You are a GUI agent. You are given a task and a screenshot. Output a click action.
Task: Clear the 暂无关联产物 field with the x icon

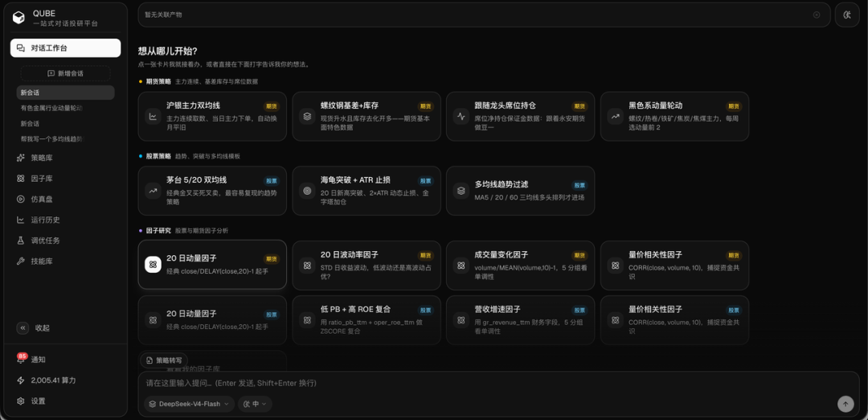click(817, 15)
